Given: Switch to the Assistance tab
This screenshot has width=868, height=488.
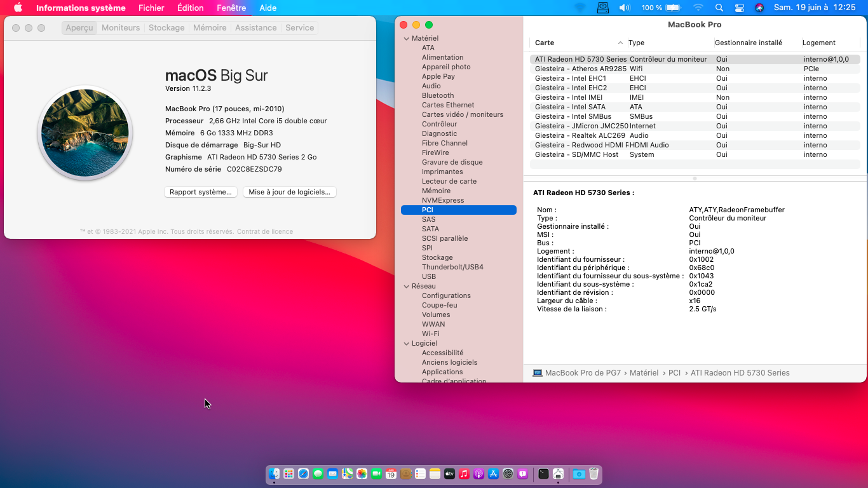Looking at the screenshot, I should pyautogui.click(x=256, y=28).
